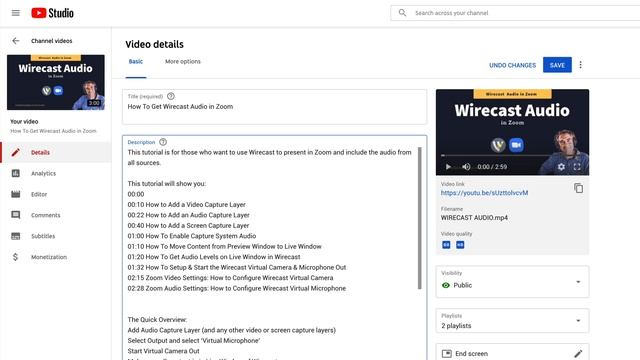Click the blue SAVE button

coord(557,65)
